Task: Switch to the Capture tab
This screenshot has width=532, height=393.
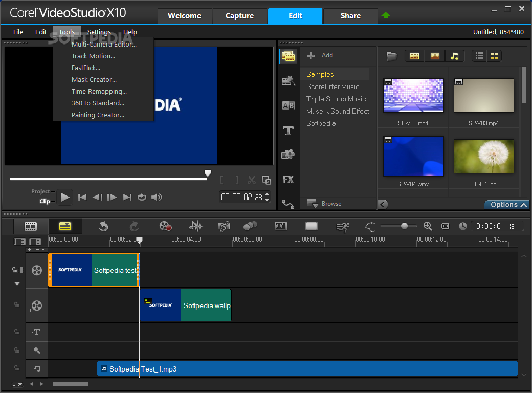Action: pos(239,16)
